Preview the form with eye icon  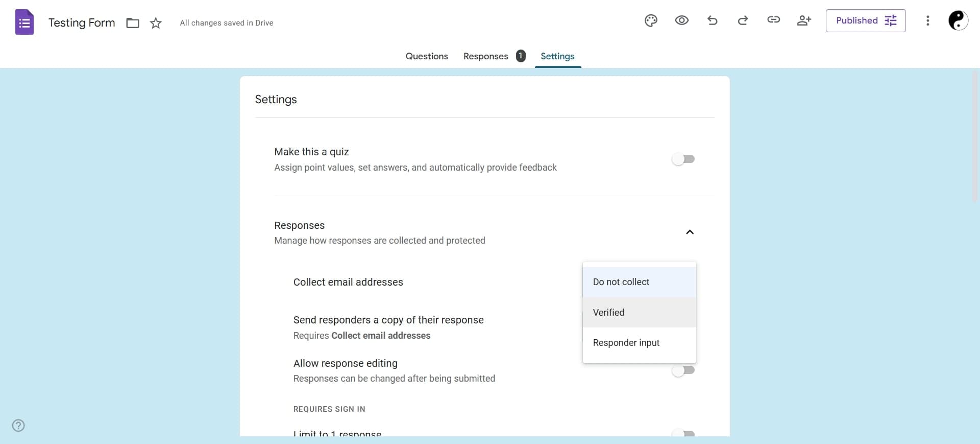tap(681, 20)
